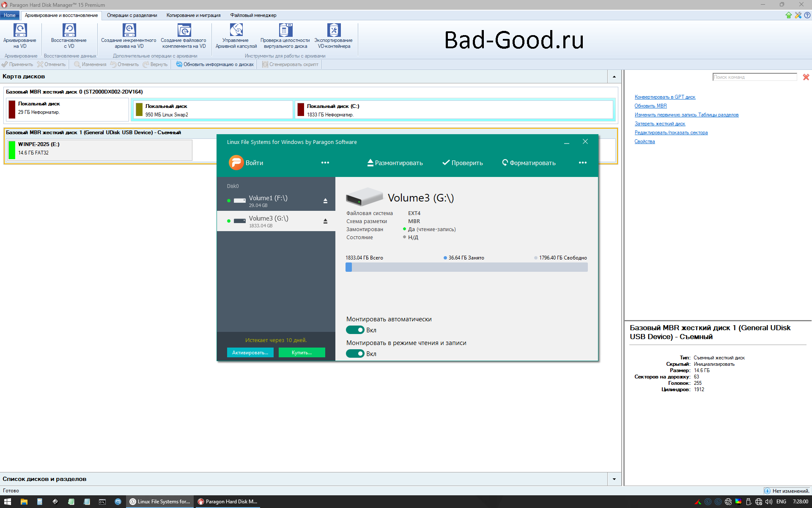
Task: Click Активировать button
Action: pyautogui.click(x=250, y=353)
